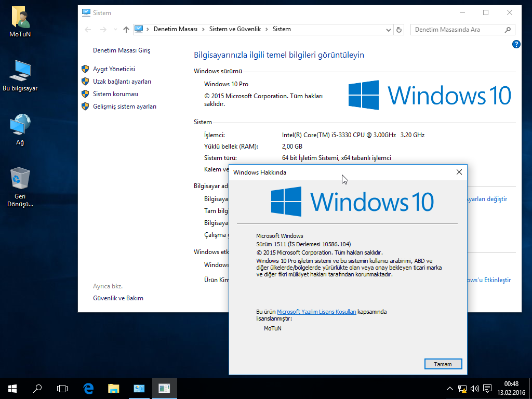Open Task View on the taskbar
Image resolution: width=532 pixels, height=399 pixels.
(x=62, y=389)
